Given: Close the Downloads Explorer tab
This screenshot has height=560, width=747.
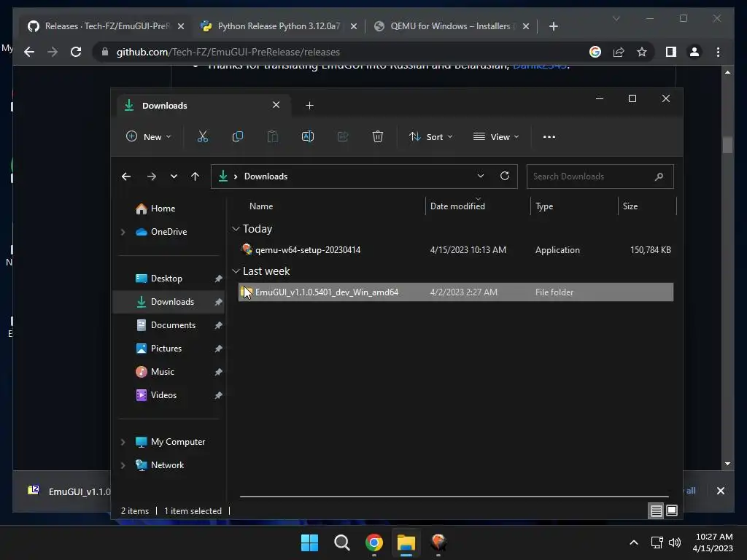Looking at the screenshot, I should click(x=276, y=105).
